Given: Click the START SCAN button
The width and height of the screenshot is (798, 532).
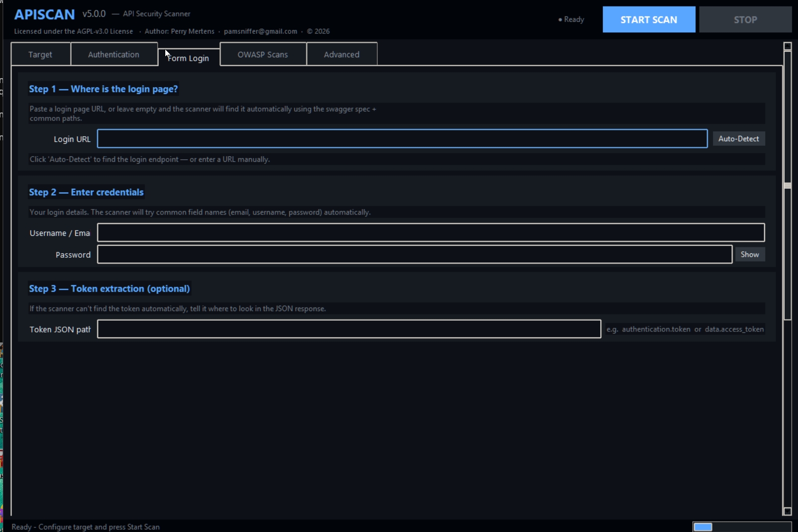Looking at the screenshot, I should pos(649,19).
